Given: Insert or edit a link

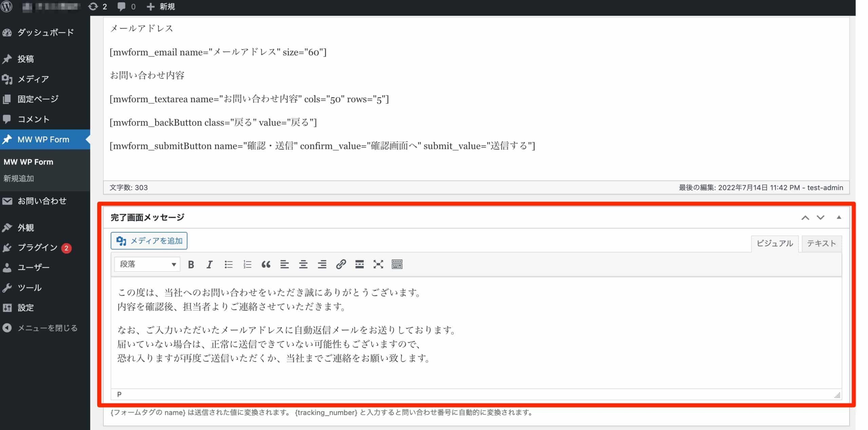Looking at the screenshot, I should tap(341, 265).
